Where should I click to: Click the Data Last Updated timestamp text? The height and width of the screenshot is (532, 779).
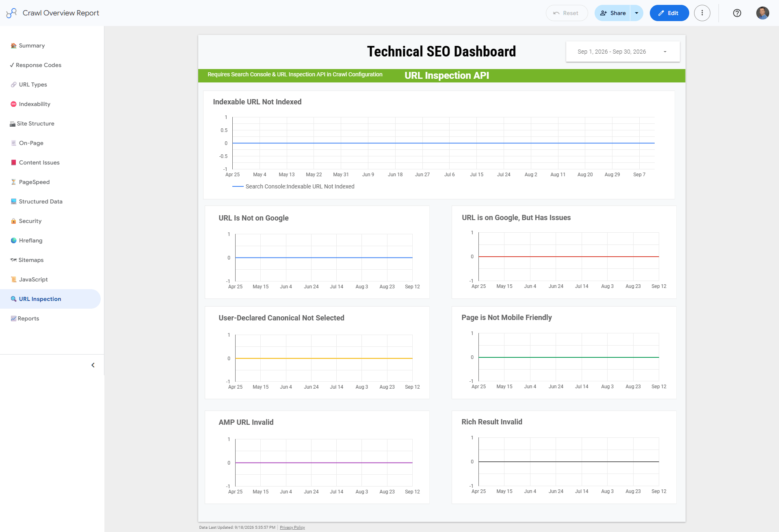(x=237, y=528)
